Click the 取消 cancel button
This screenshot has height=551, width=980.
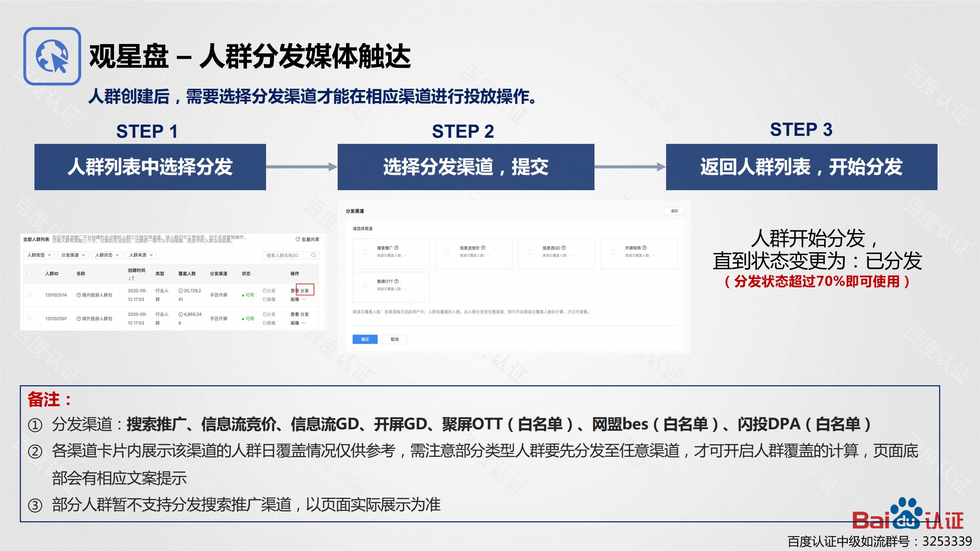(x=395, y=339)
